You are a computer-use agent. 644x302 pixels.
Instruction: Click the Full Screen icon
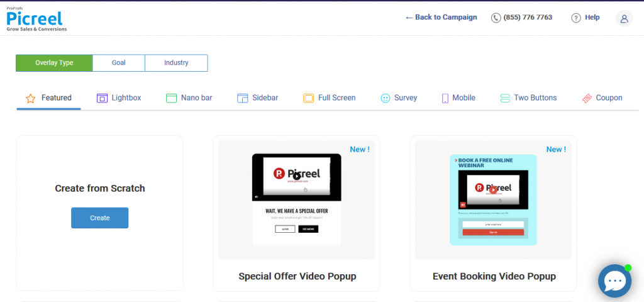tap(308, 98)
